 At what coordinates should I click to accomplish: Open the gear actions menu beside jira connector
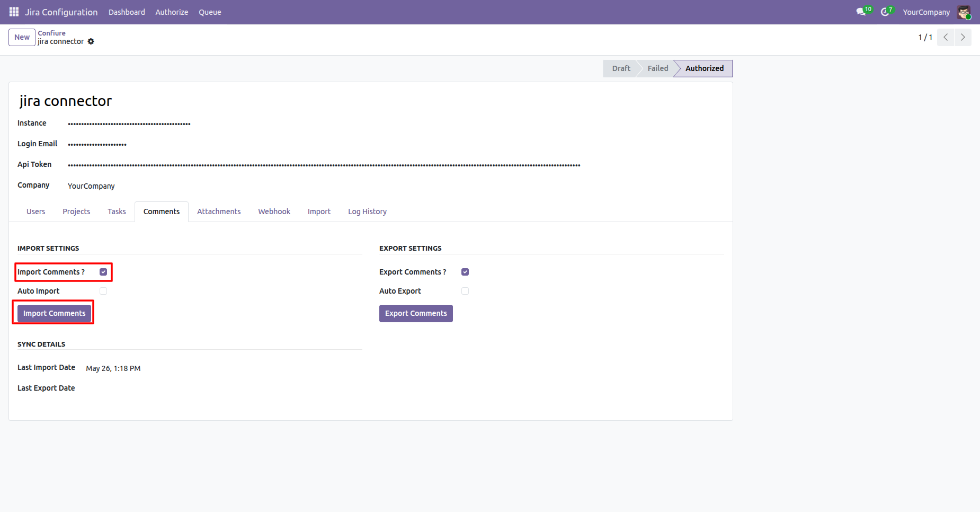pos(91,41)
